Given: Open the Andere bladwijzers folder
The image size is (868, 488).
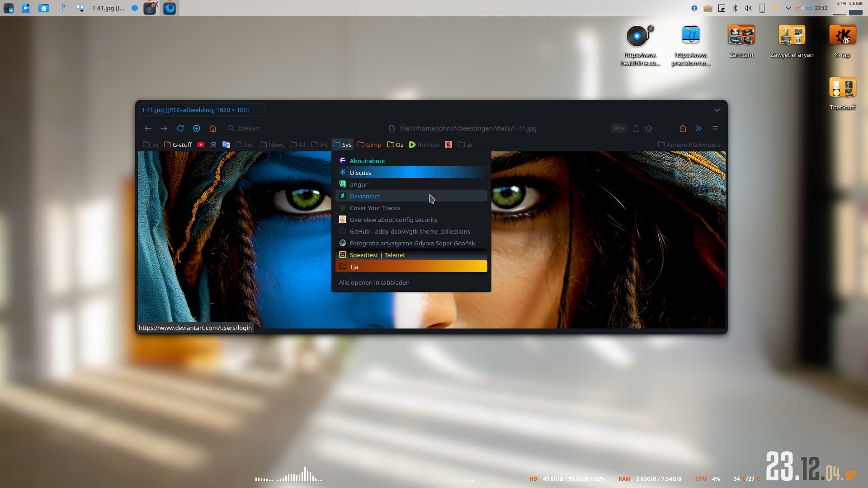Looking at the screenshot, I should [x=689, y=145].
